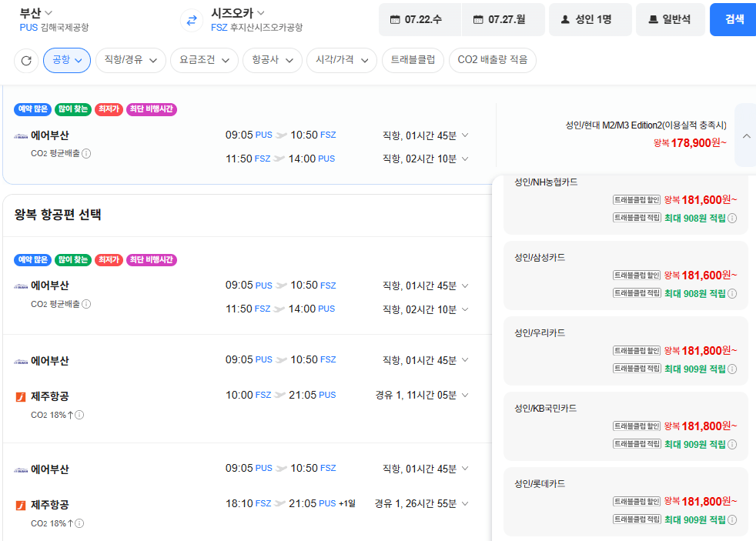Open the 부산 departure city dropdown

(x=35, y=13)
